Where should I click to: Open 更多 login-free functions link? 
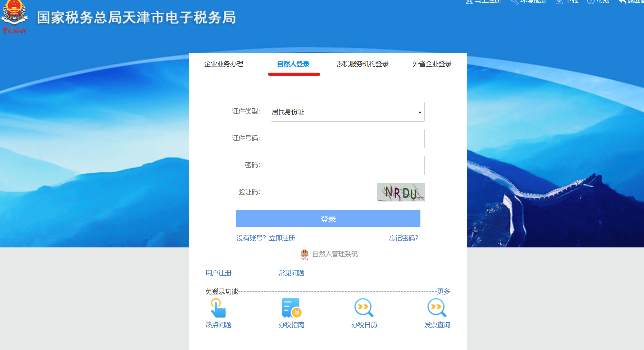point(443,291)
